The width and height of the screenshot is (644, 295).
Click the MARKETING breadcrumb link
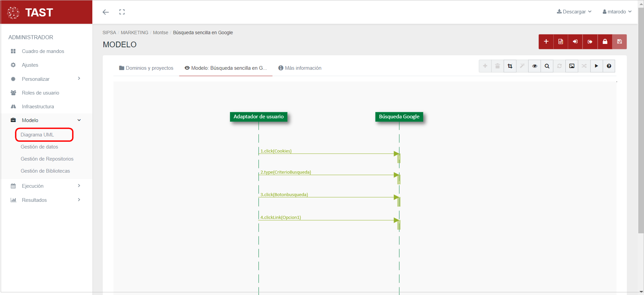[134, 33]
